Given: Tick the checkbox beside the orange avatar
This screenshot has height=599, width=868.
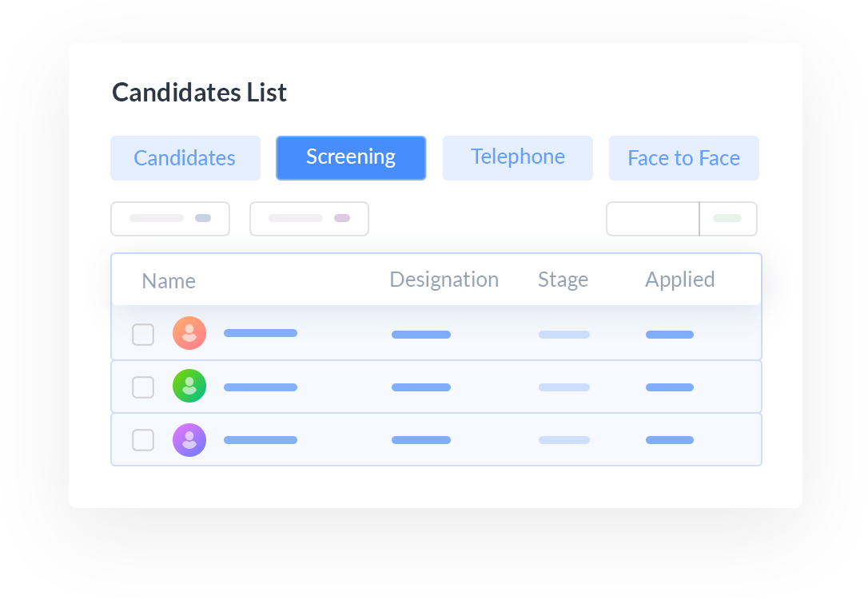Looking at the screenshot, I should click(143, 335).
